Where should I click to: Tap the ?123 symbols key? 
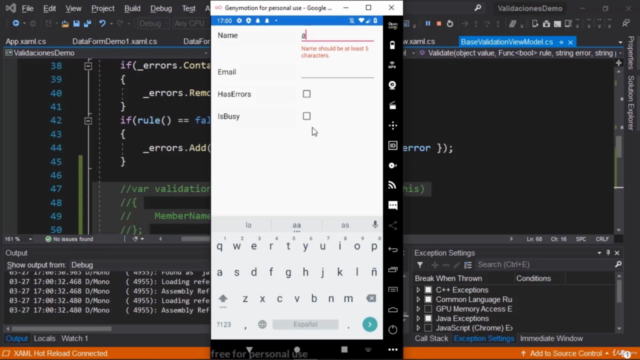(x=224, y=324)
